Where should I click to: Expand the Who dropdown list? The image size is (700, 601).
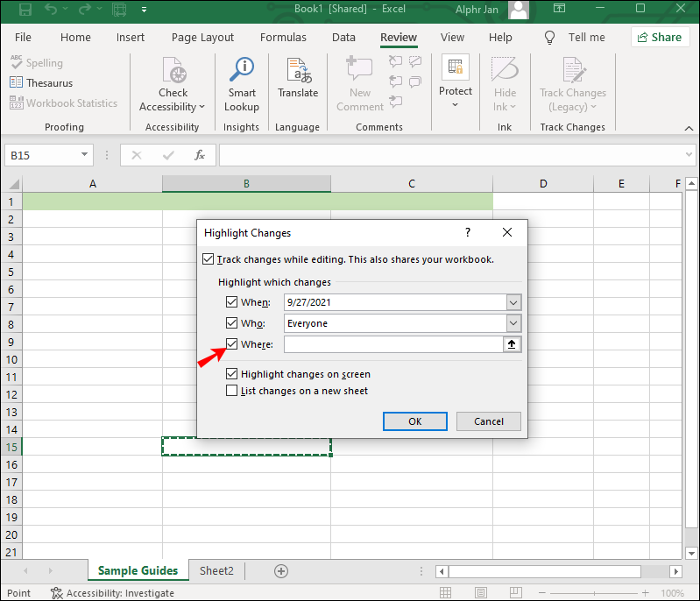(x=513, y=323)
